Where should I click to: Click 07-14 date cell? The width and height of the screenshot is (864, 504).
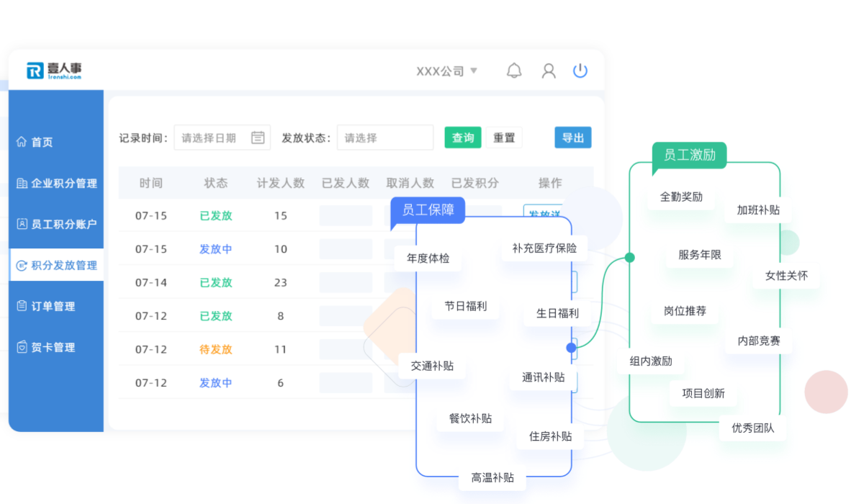(151, 282)
